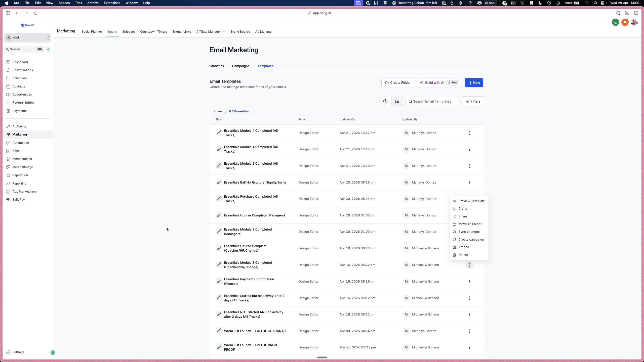
Task: Open user profile avatar
Action: coord(634,22)
